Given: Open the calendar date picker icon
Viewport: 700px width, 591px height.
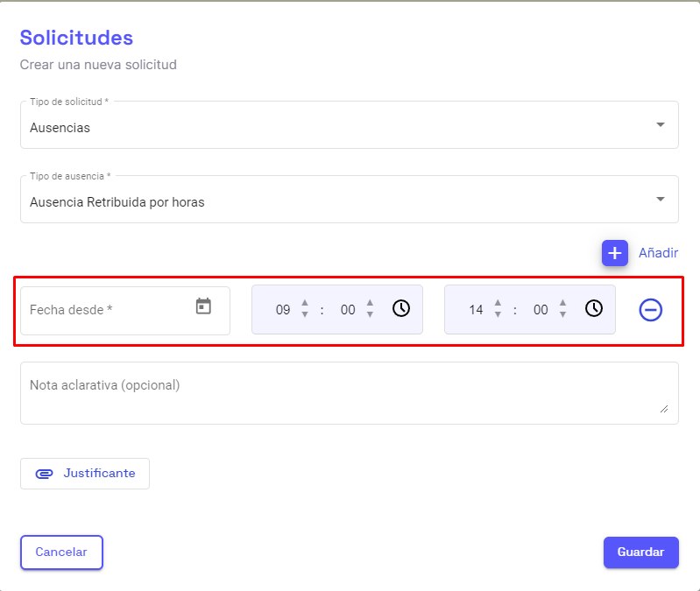Looking at the screenshot, I should [x=203, y=306].
